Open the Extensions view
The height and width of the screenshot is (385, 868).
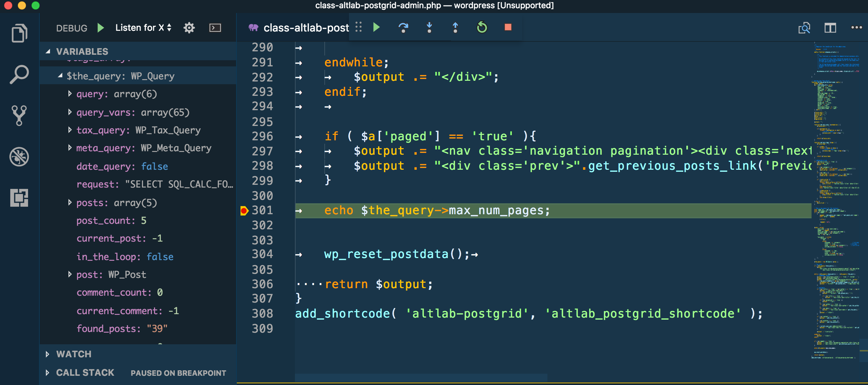[19, 198]
